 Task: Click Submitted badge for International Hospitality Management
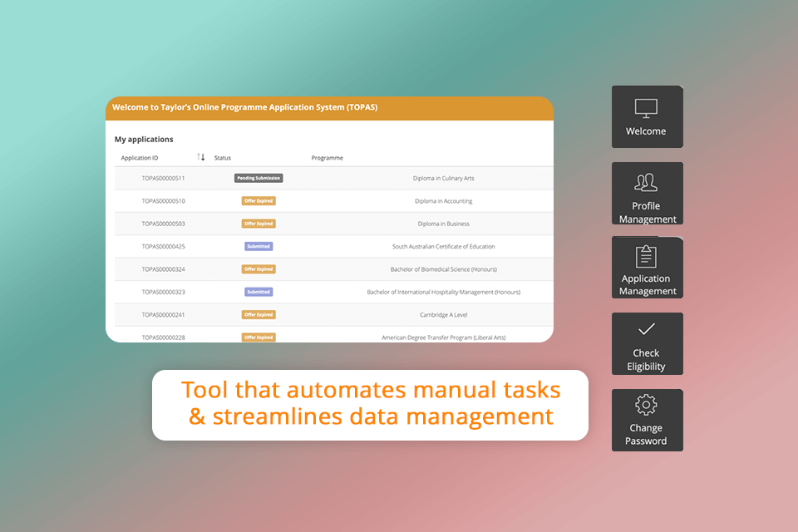pos(259,292)
